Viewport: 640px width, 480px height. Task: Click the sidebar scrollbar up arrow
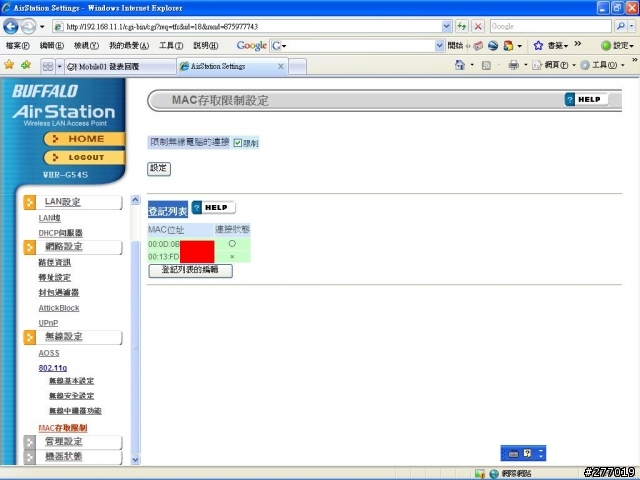coord(135,200)
